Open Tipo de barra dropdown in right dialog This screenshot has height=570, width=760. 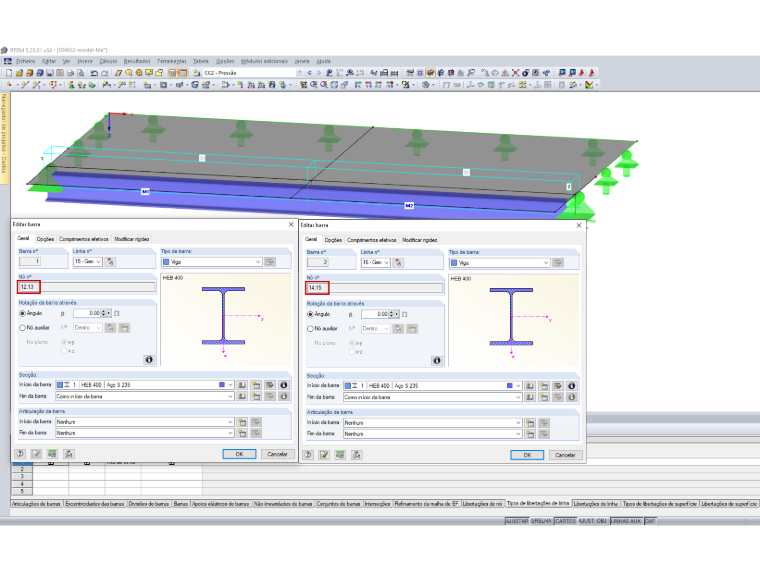tap(546, 263)
